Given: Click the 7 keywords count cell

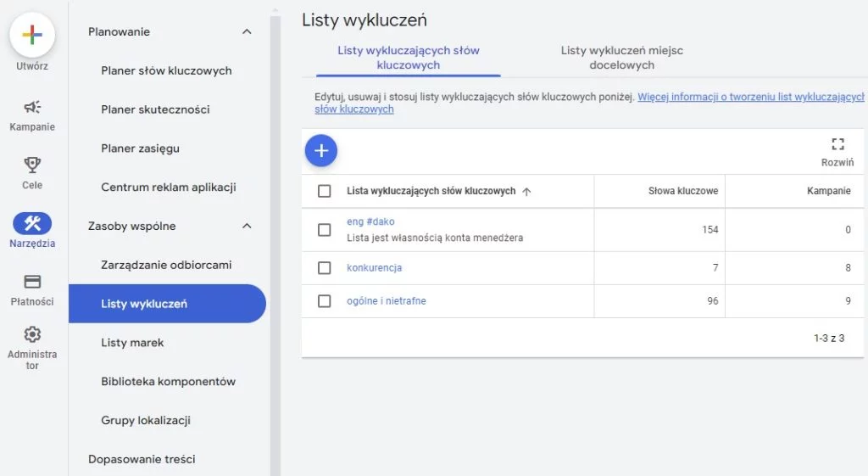Looking at the screenshot, I should (x=715, y=268).
